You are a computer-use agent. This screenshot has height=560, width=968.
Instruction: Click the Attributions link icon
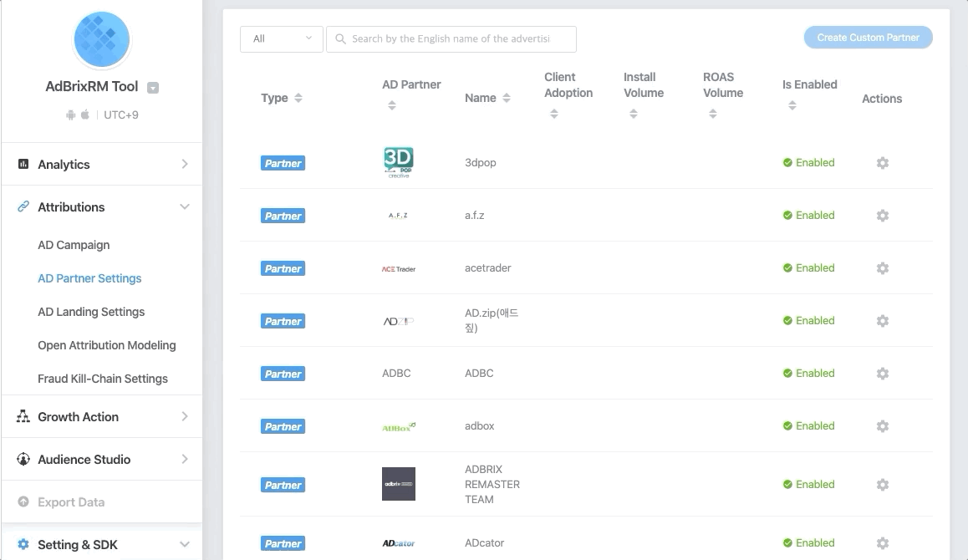coord(23,206)
